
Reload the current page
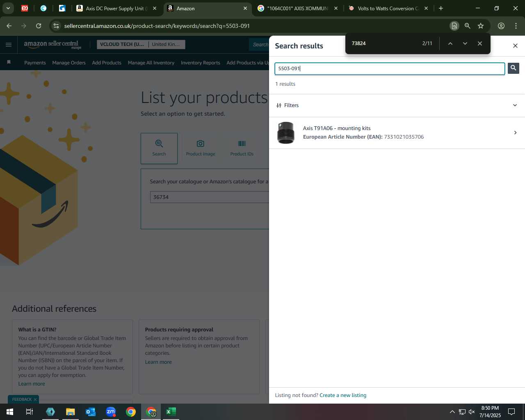[39, 26]
